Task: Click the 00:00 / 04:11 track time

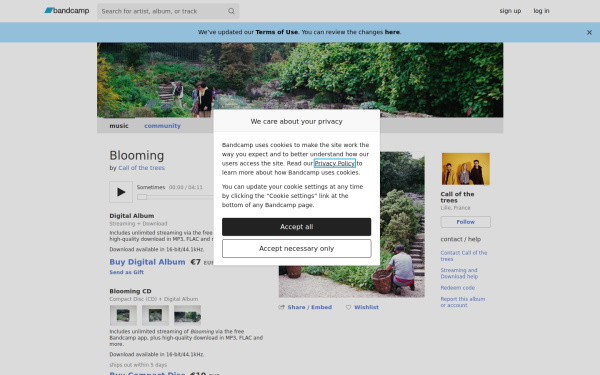Action: pos(186,187)
